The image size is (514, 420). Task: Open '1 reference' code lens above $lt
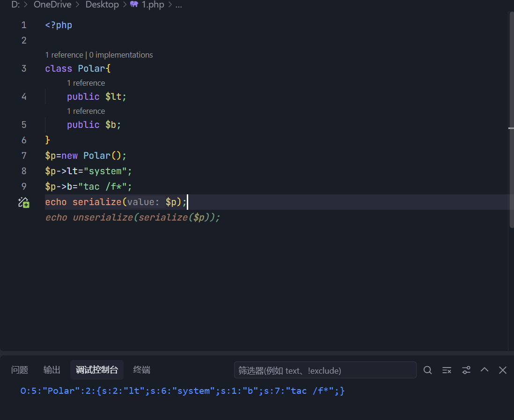point(86,83)
